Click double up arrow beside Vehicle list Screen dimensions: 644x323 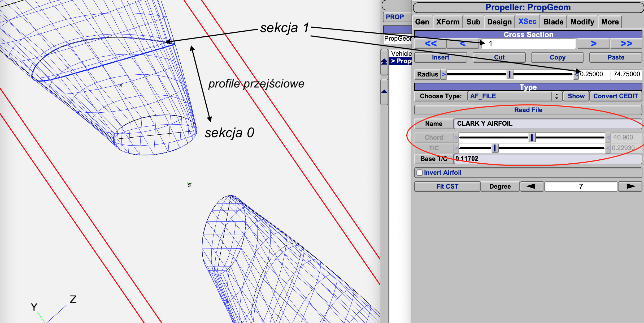pos(384,62)
